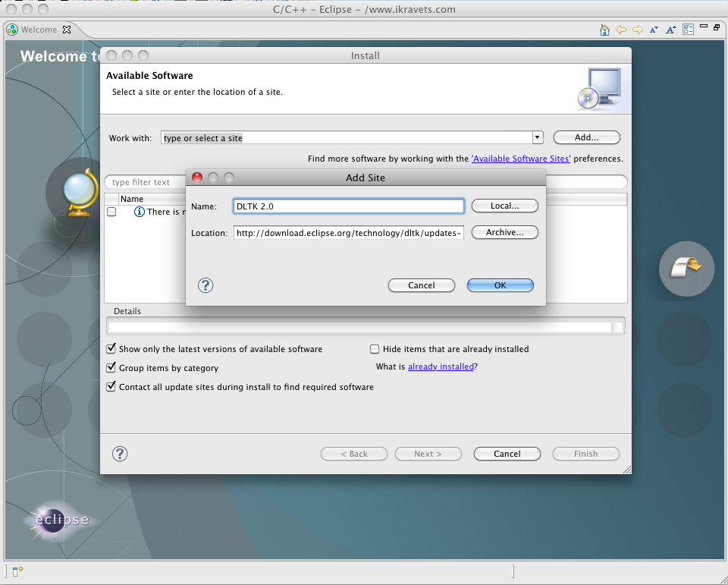Click the Workbench arrow icon on the right
Viewport: 728px width, 585px height.
[x=686, y=268]
